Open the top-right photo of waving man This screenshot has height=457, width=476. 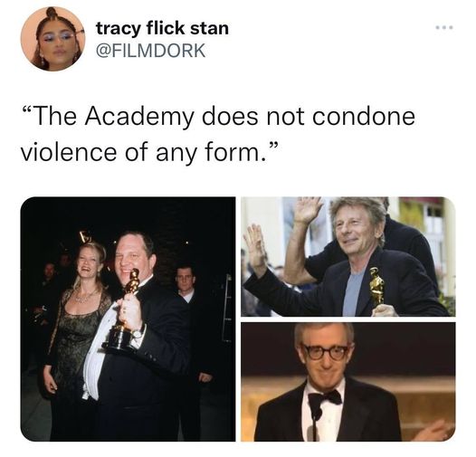point(348,257)
